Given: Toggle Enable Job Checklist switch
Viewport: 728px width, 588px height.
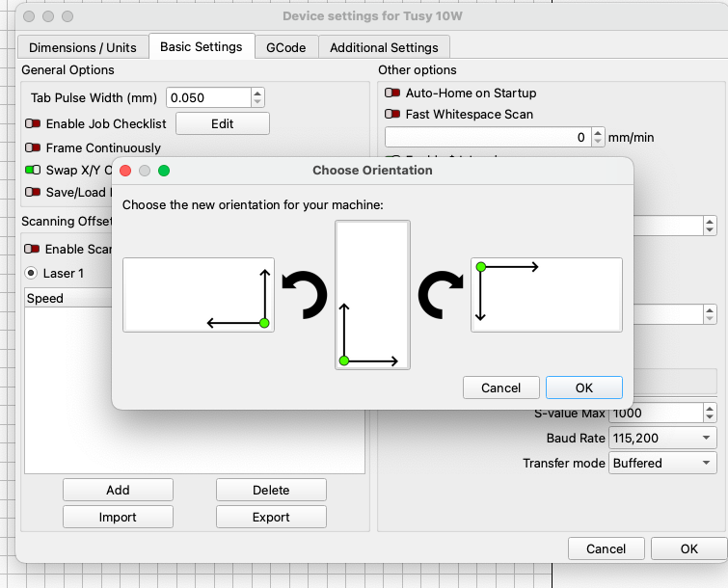Looking at the screenshot, I should point(34,124).
